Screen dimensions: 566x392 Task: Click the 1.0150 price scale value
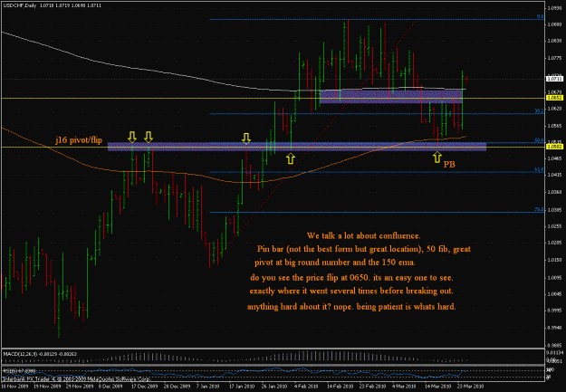tap(555, 260)
